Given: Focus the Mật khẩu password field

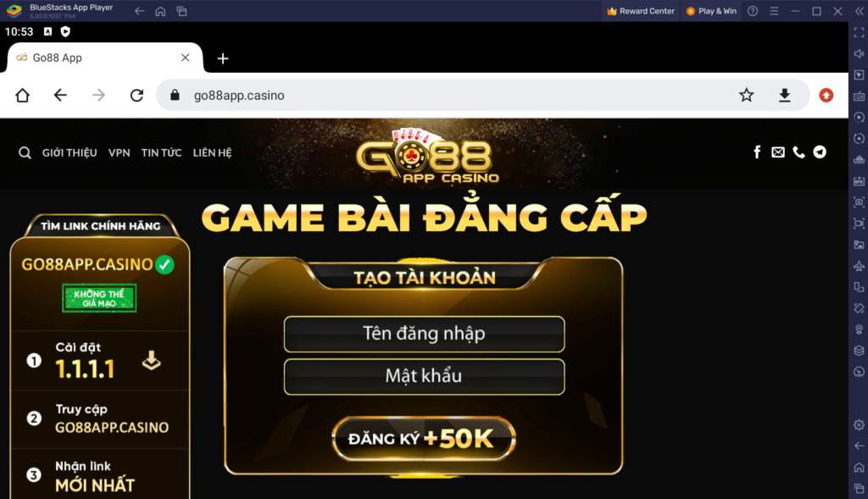Looking at the screenshot, I should point(424,376).
